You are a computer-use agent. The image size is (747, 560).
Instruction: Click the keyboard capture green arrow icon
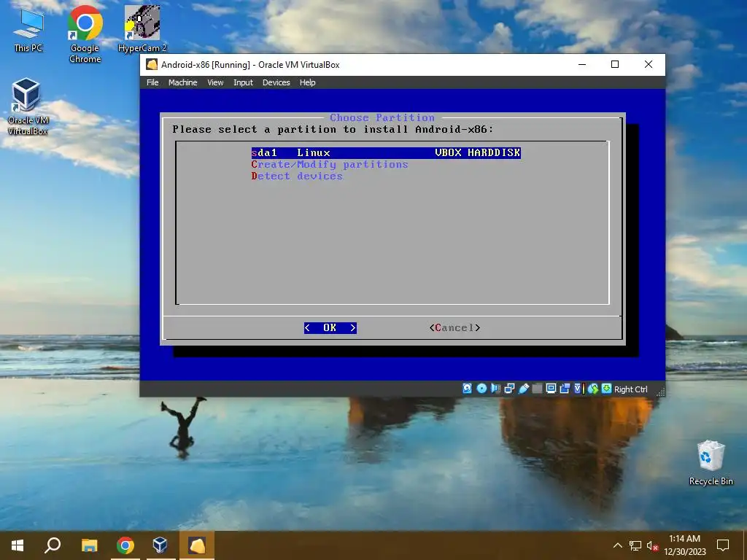click(x=606, y=389)
